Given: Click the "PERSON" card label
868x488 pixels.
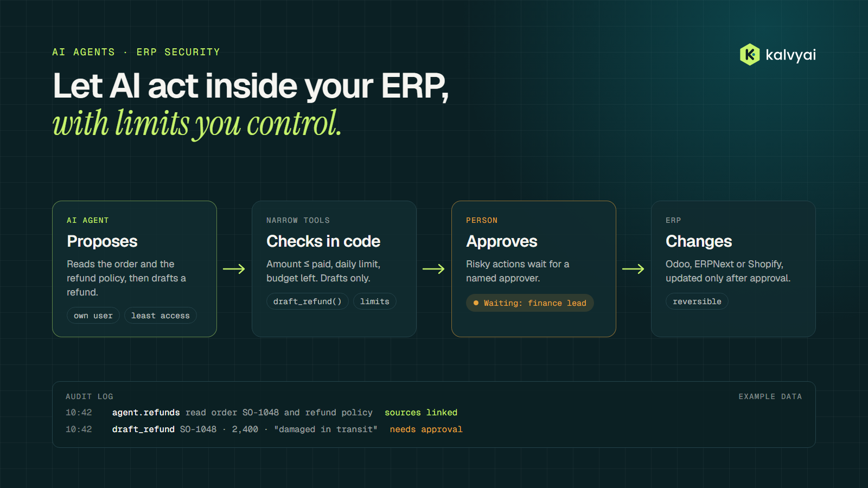Looking at the screenshot, I should 482,220.
